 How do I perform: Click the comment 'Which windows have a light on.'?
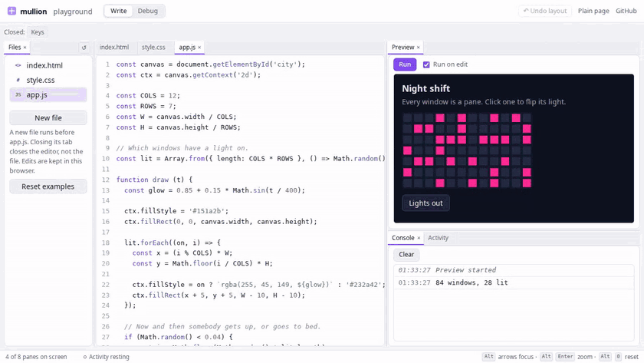click(x=182, y=148)
